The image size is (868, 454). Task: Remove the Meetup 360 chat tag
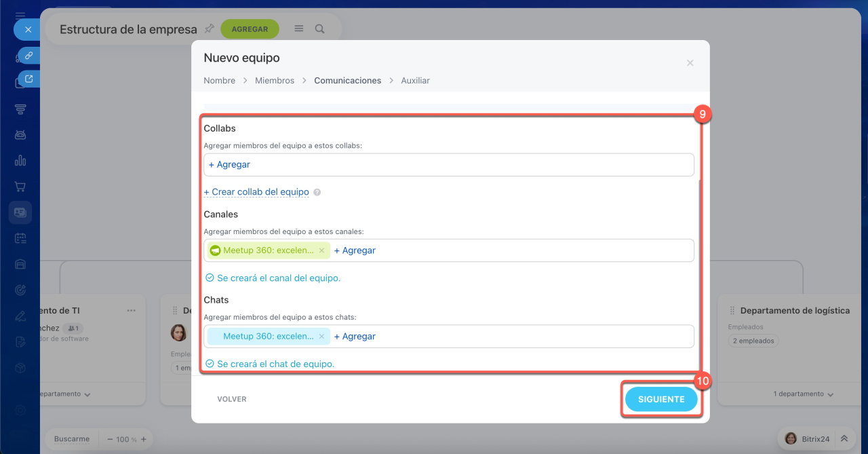pos(321,337)
